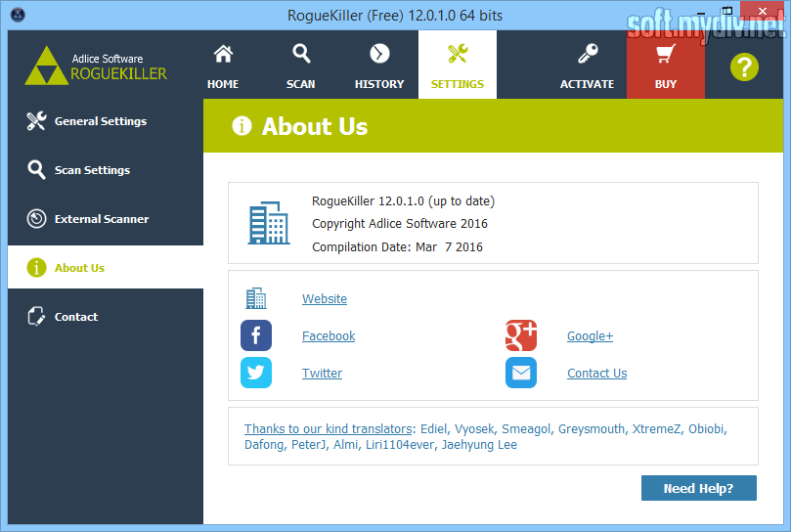
Task: Click the Activate key icon
Action: (x=588, y=54)
